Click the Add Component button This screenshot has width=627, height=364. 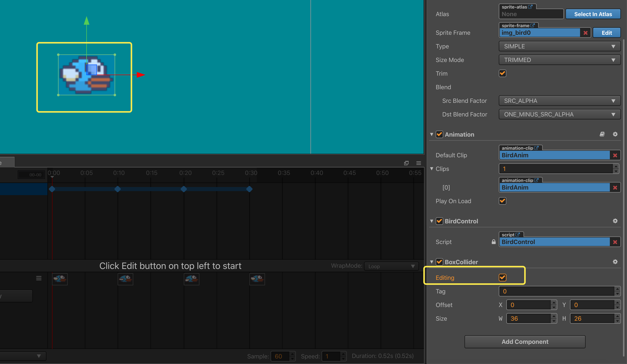click(525, 342)
